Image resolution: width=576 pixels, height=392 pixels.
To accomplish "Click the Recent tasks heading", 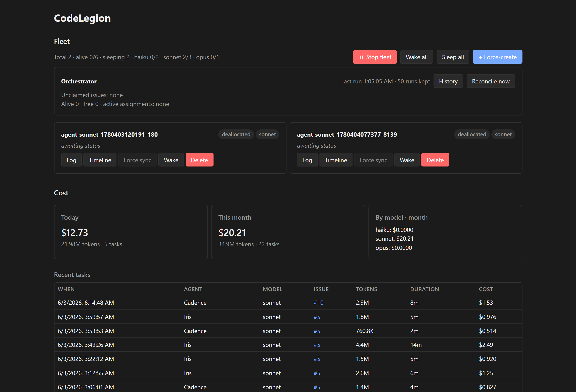I will (72, 275).
